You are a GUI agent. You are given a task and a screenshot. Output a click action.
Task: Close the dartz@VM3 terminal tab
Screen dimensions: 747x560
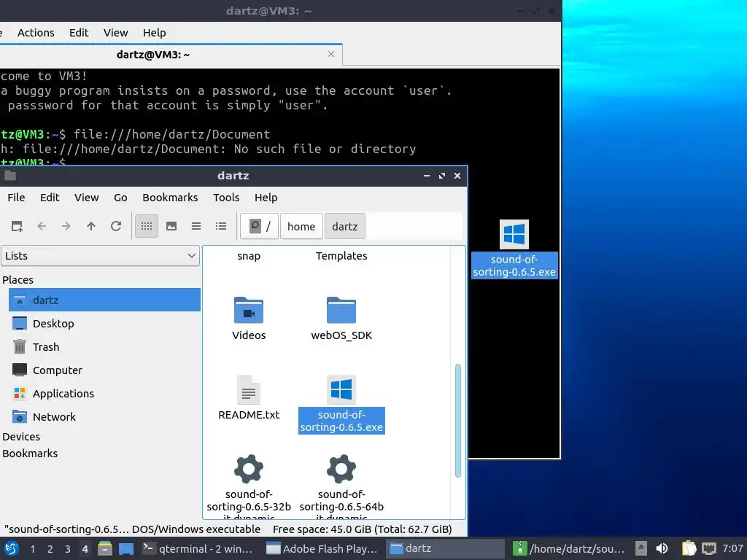(x=331, y=54)
